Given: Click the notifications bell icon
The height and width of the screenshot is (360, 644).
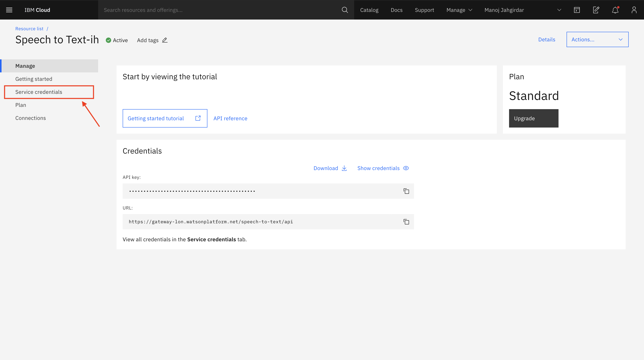Looking at the screenshot, I should coord(615,10).
